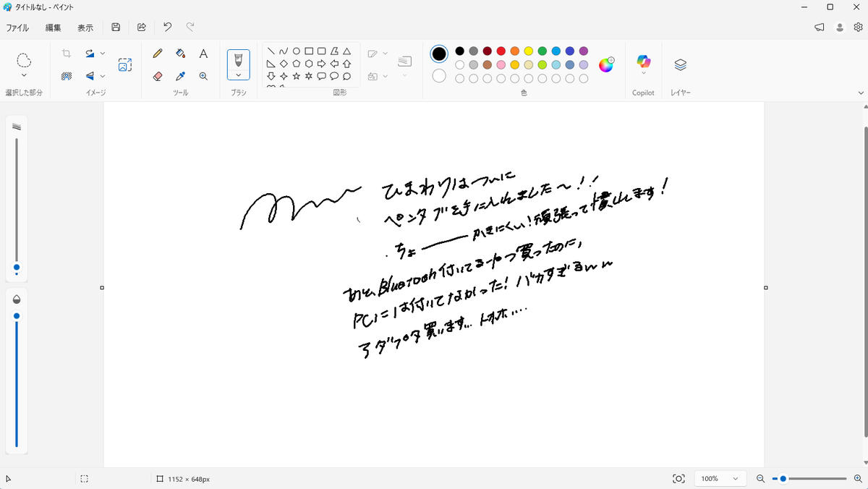Collapse the ribbon with the chevron

(x=861, y=93)
